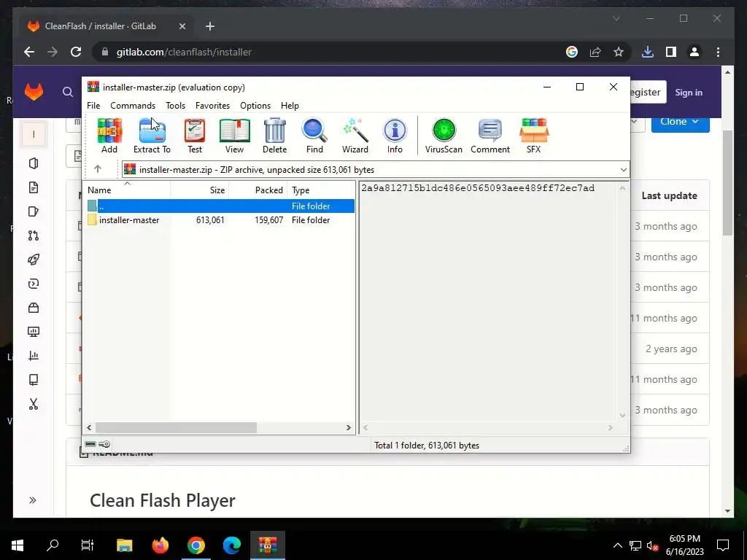Click Sign in on GitLab
Viewport: 747px width, 560px height.
tap(689, 93)
